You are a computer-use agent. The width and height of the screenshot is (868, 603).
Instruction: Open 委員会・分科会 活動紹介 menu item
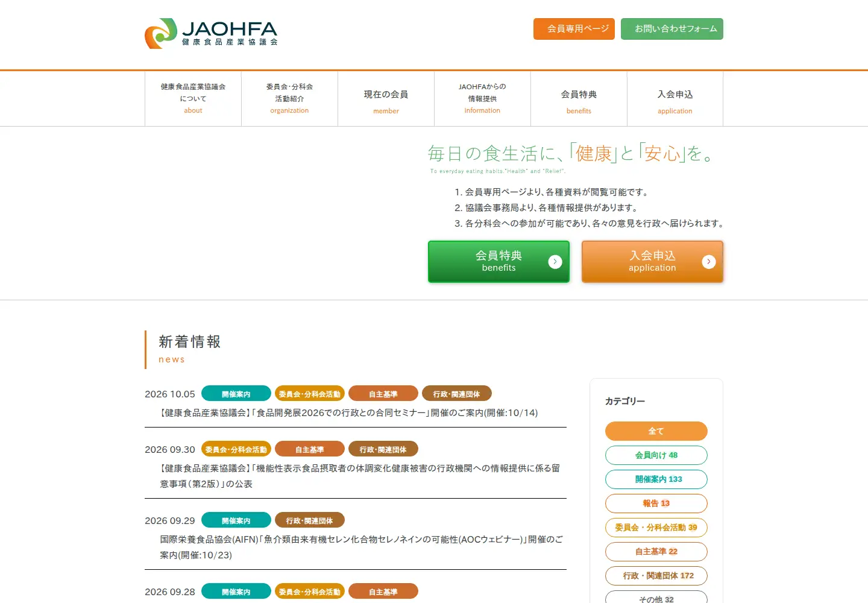click(x=289, y=98)
